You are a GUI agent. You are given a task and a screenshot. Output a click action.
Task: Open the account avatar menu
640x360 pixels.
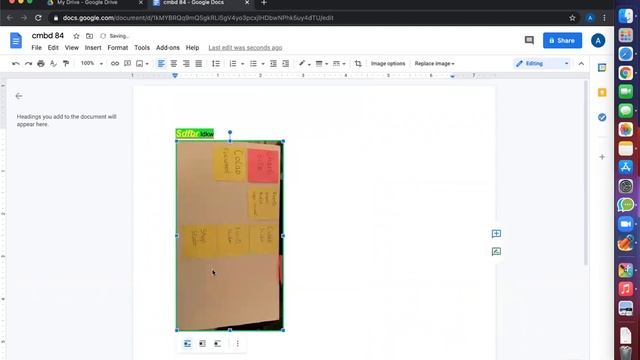pyautogui.click(x=598, y=40)
